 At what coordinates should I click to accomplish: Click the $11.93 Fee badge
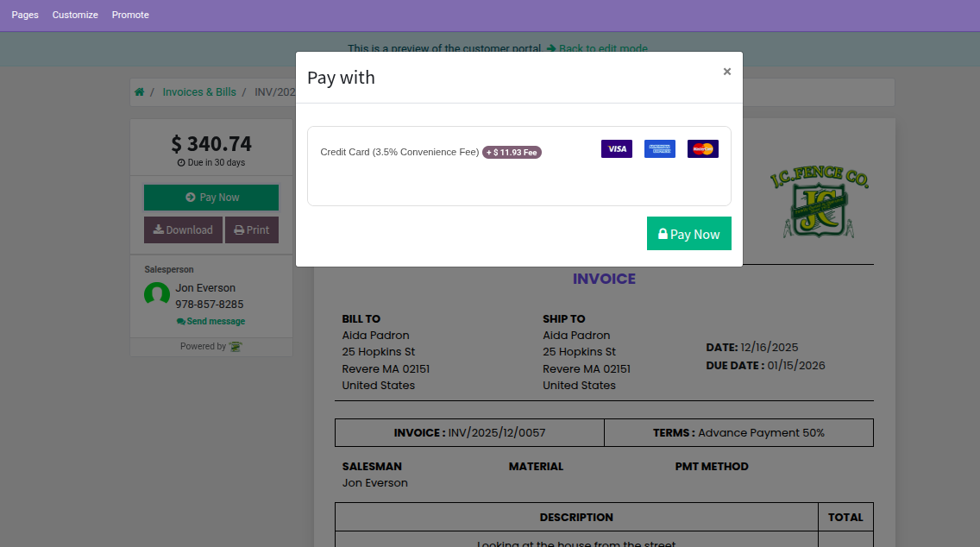[512, 153]
